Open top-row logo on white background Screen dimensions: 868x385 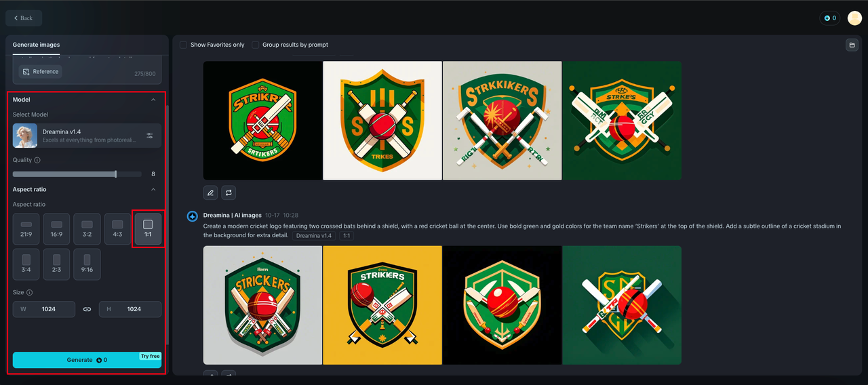pos(382,121)
